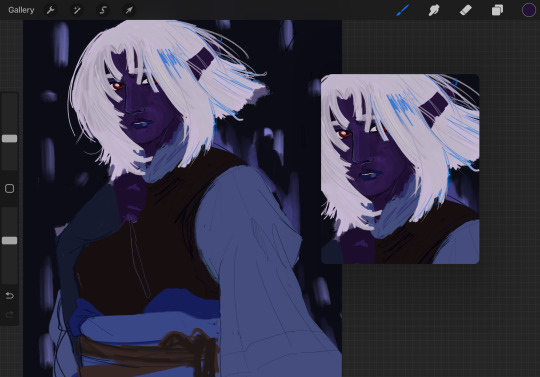Click the floating reference image thumbnail
Image resolution: width=540 pixels, height=377 pixels.
pos(400,169)
